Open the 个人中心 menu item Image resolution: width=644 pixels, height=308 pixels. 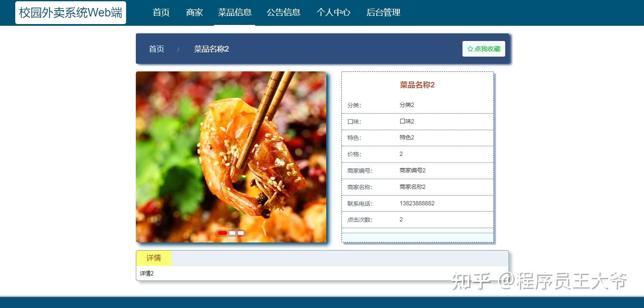[x=333, y=13]
